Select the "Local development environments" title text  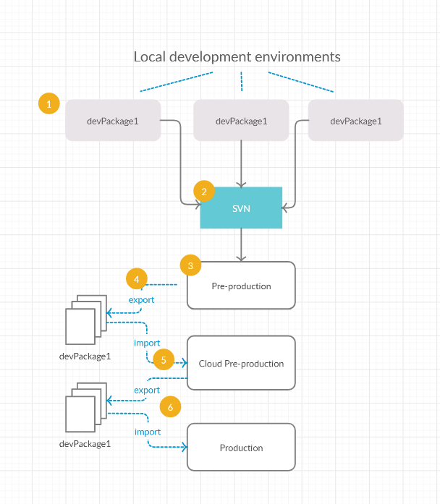pyautogui.click(x=237, y=57)
